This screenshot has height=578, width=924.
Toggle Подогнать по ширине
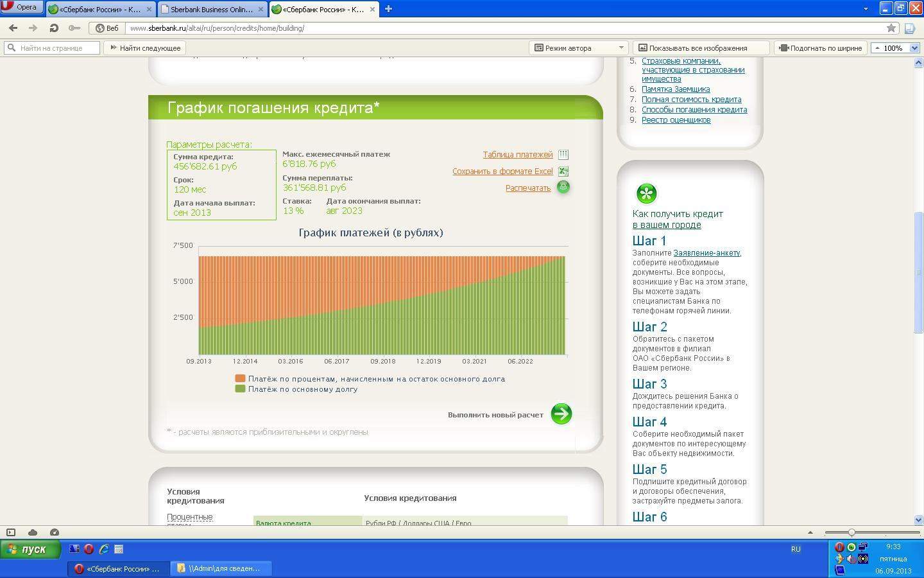pyautogui.click(x=820, y=48)
